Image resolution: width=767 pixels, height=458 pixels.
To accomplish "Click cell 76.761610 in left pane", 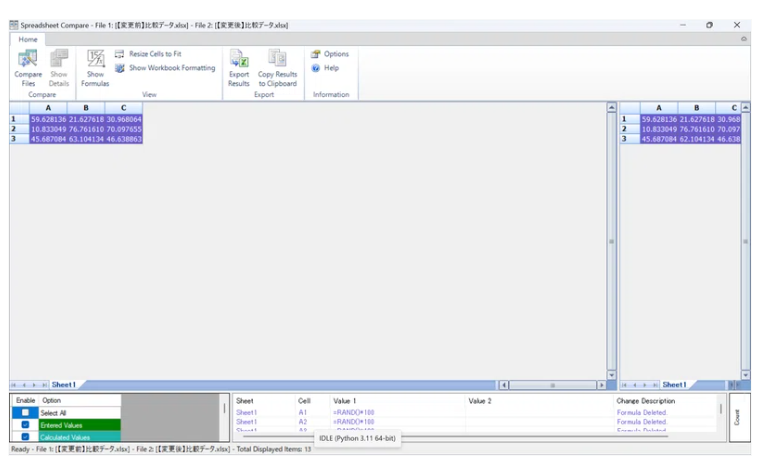I will pos(86,129).
